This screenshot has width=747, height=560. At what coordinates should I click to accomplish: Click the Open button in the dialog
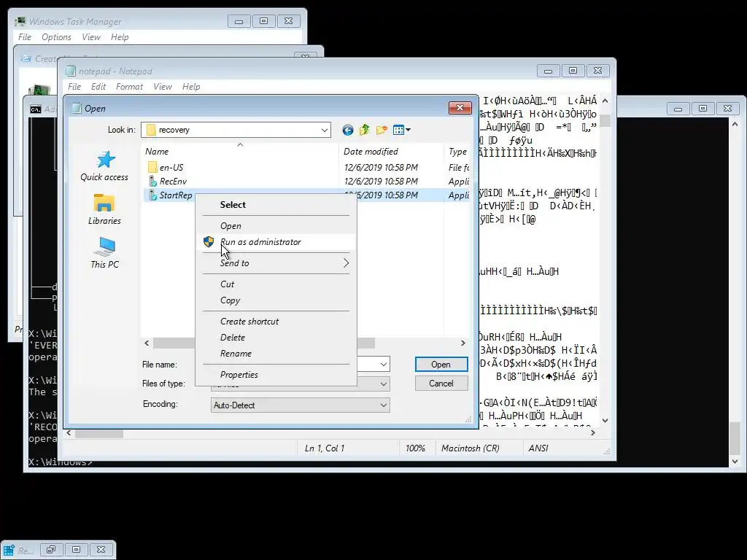(441, 365)
